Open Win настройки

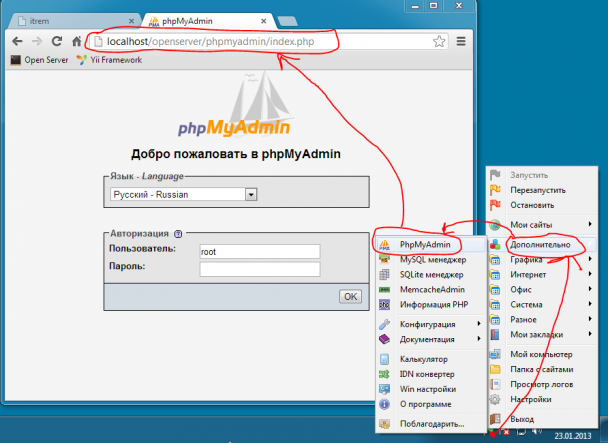click(431, 389)
